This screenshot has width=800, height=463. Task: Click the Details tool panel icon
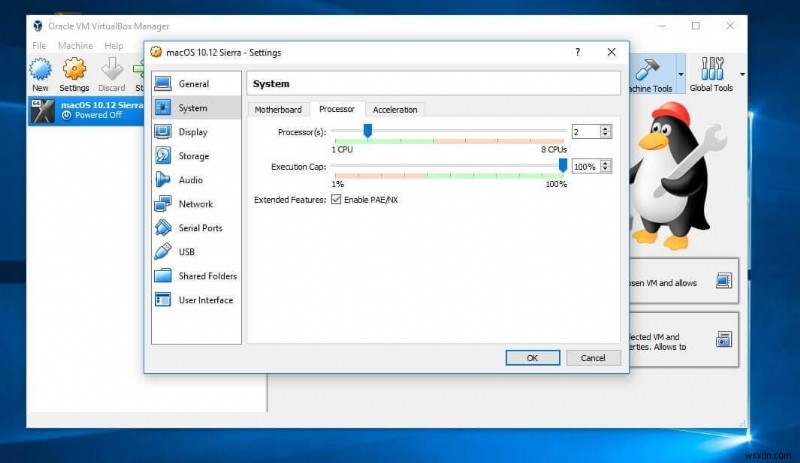[723, 281]
